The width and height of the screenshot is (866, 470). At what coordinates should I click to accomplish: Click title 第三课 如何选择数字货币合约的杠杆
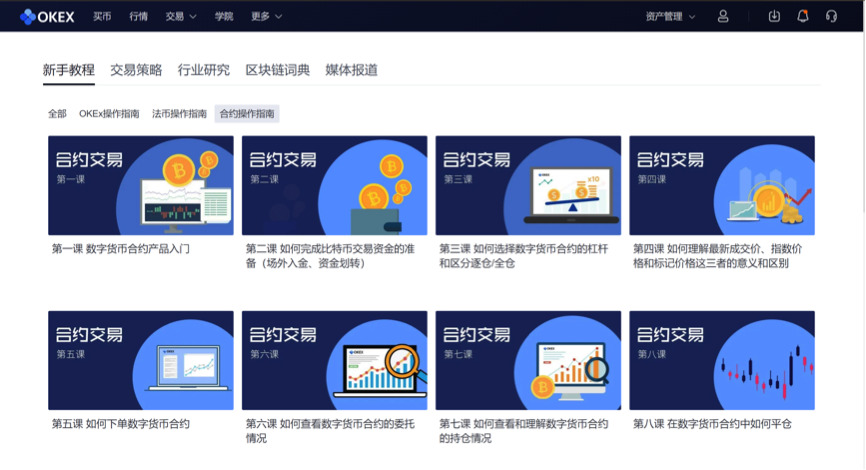point(524,256)
